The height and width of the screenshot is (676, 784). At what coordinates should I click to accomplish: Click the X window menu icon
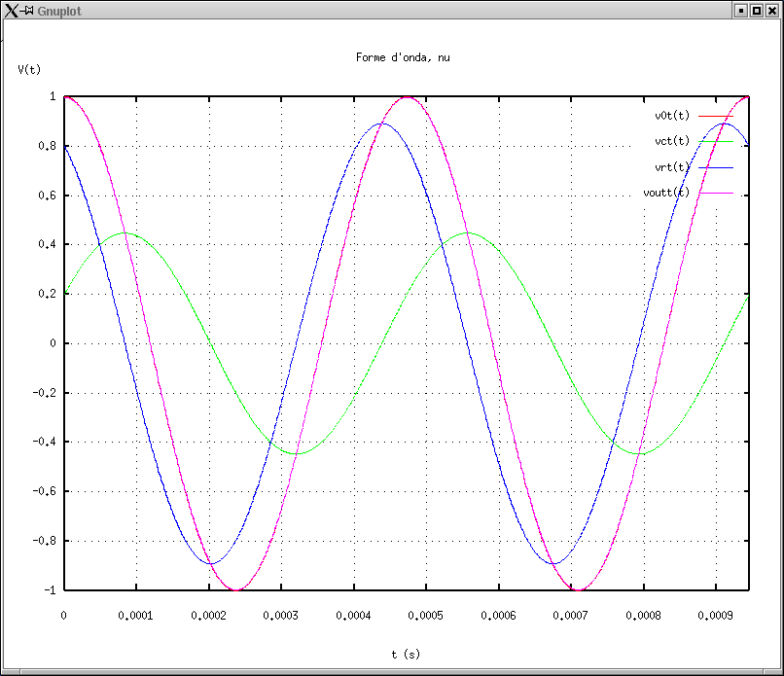point(10,10)
